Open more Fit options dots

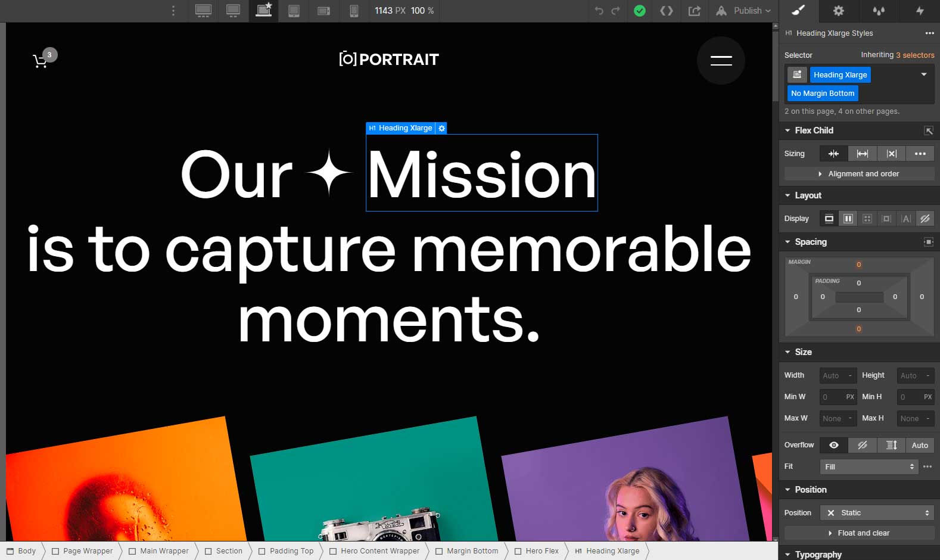[x=927, y=466]
